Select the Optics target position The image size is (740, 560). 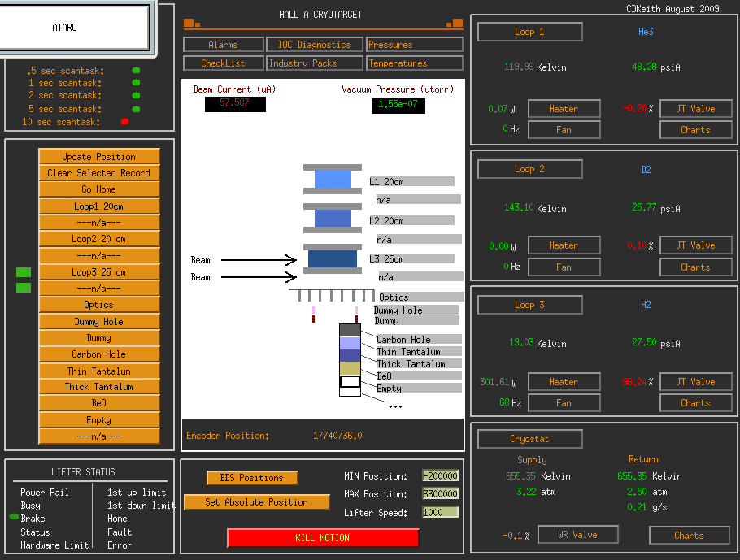click(99, 305)
